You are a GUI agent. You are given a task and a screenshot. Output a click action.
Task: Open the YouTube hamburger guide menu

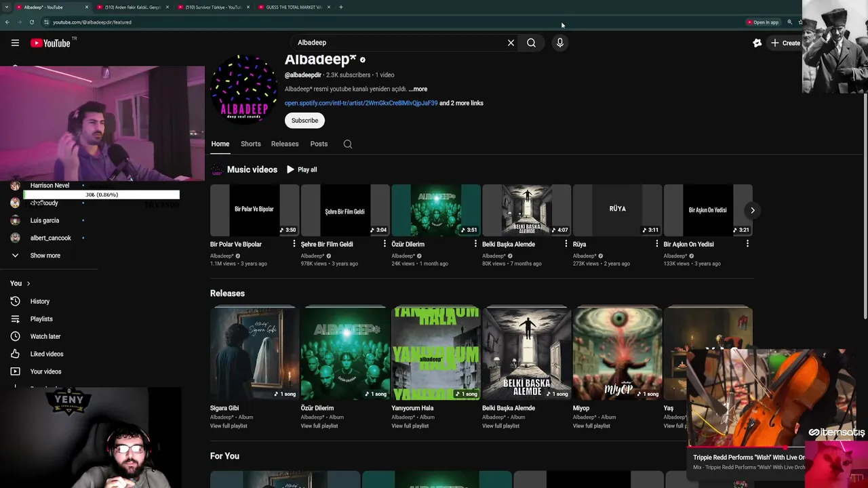tap(15, 43)
